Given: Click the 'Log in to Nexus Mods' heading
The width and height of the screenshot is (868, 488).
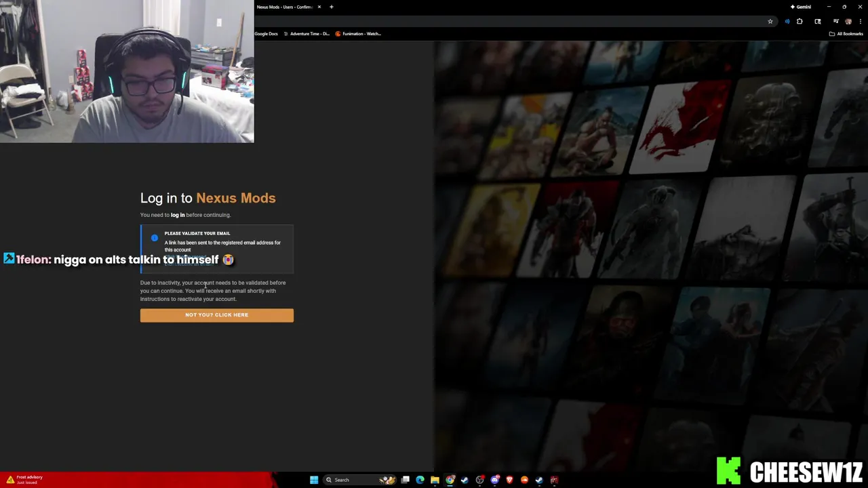Looking at the screenshot, I should tap(208, 198).
